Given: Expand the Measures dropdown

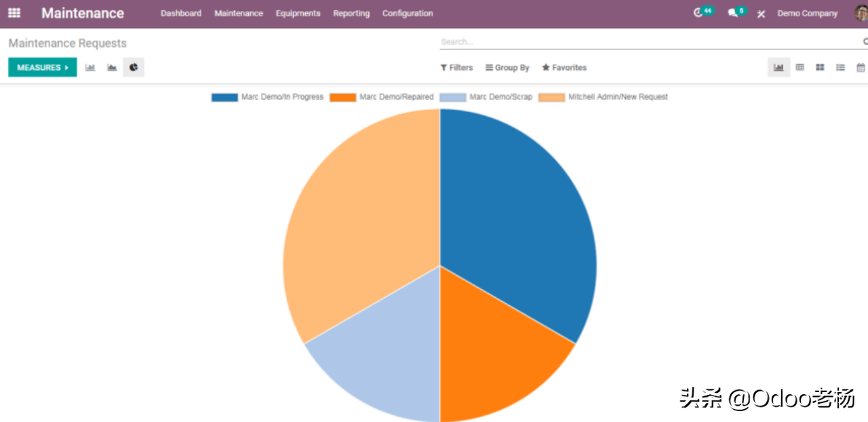Looking at the screenshot, I should click(x=43, y=67).
